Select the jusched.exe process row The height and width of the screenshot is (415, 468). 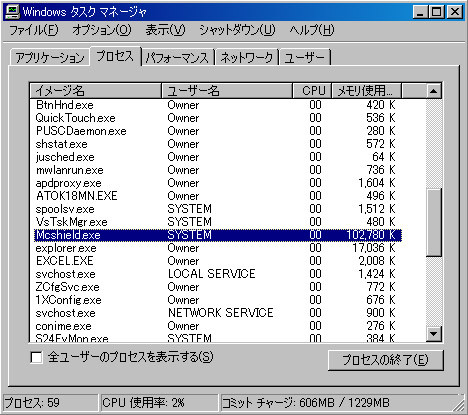click(x=218, y=157)
